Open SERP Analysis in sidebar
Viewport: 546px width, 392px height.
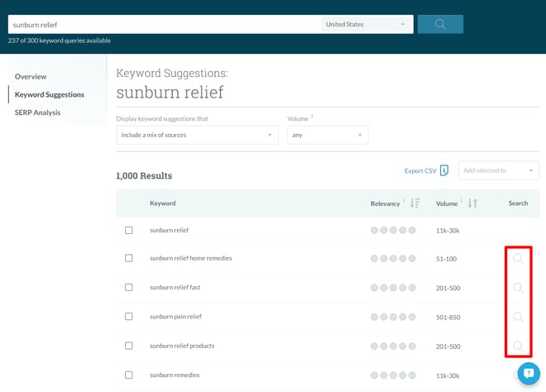click(37, 112)
